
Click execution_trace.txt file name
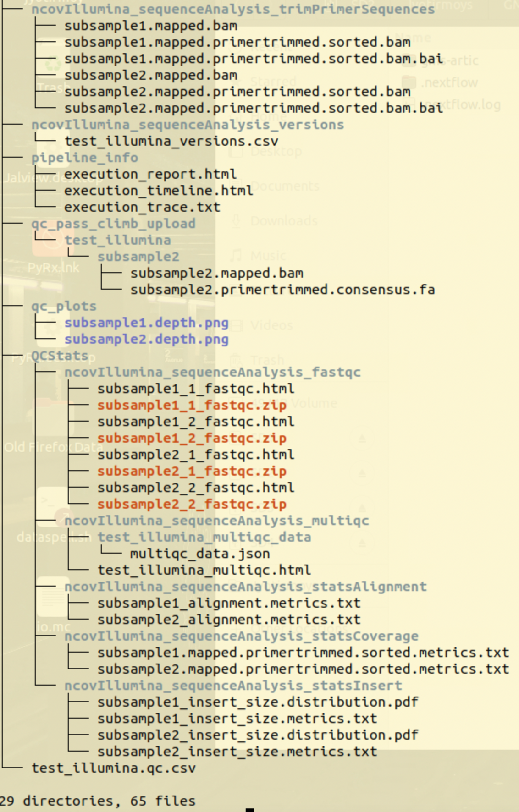[142, 207]
